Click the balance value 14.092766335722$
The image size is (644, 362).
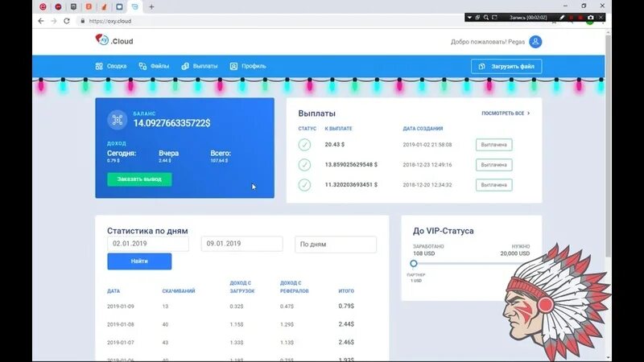pyautogui.click(x=171, y=123)
